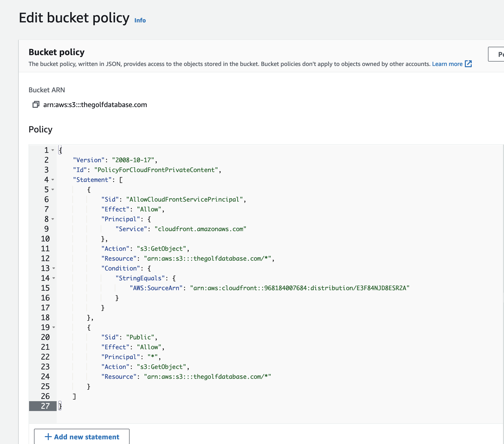Click the external link icon after Learn more
This screenshot has height=444, width=504.
point(468,64)
